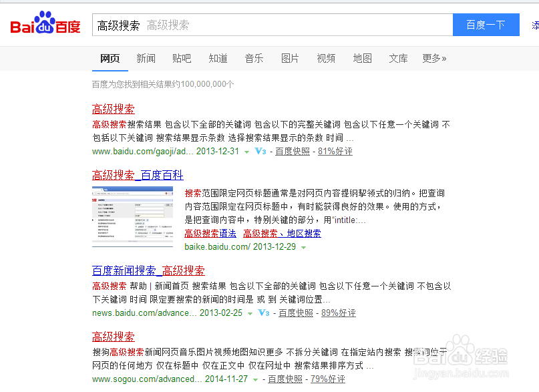The image size is (539, 392).
Task: Click the news.baidu.com/advance... URL text
Action: pos(144,313)
